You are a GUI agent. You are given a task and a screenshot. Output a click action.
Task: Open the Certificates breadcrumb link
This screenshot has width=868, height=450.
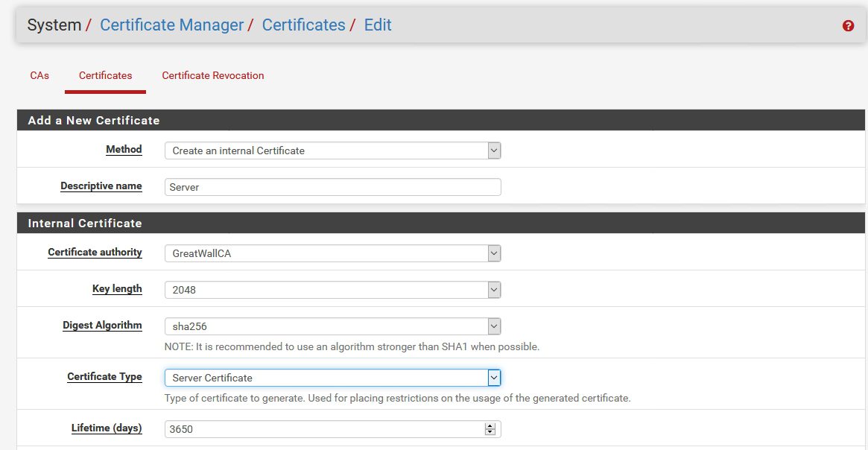[x=303, y=25]
